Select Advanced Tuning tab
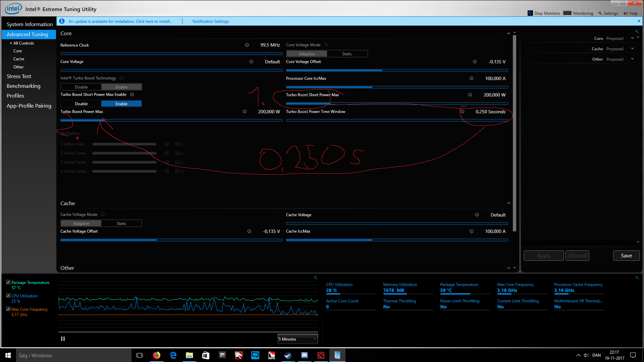 [x=29, y=34]
